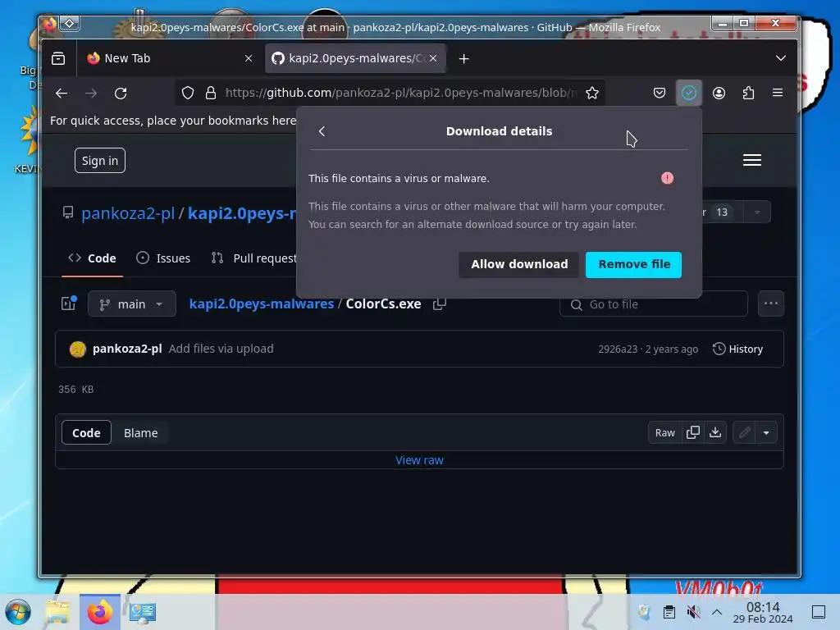Click the Sign in button
The width and height of the screenshot is (840, 630).
(x=100, y=161)
